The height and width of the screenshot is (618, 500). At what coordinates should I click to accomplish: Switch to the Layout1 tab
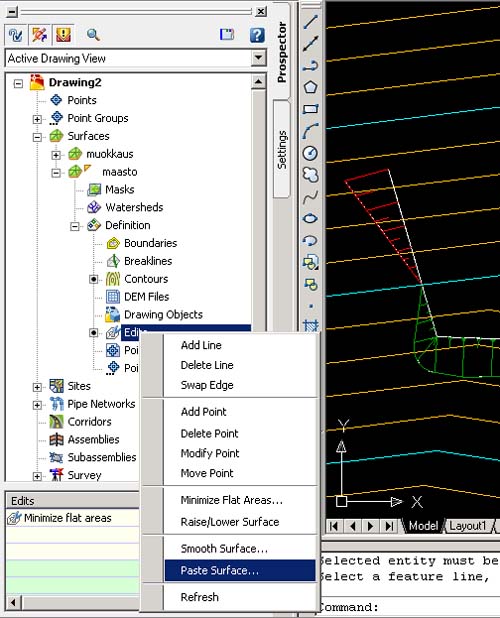pos(468,526)
